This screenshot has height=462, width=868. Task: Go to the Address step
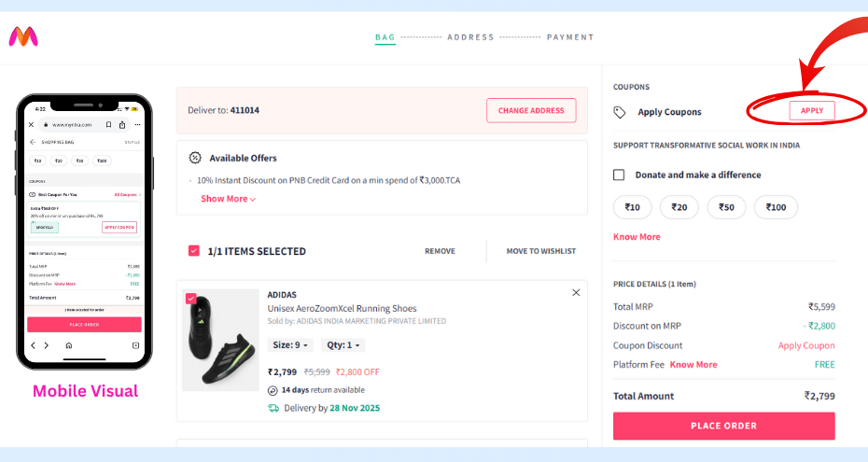pyautogui.click(x=470, y=37)
